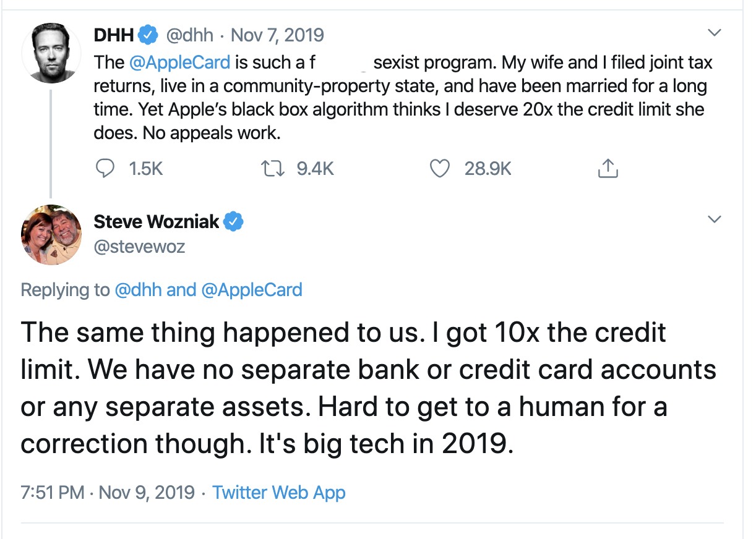
Task: Expand options chevron on Wozniak's reply
Action: 715,219
